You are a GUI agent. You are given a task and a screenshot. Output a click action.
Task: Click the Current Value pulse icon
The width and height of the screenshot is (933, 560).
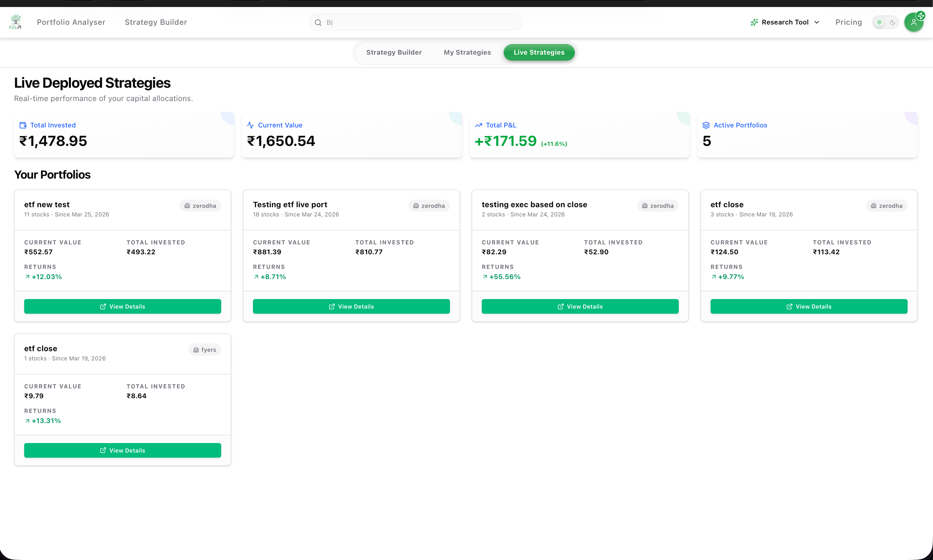[250, 125]
